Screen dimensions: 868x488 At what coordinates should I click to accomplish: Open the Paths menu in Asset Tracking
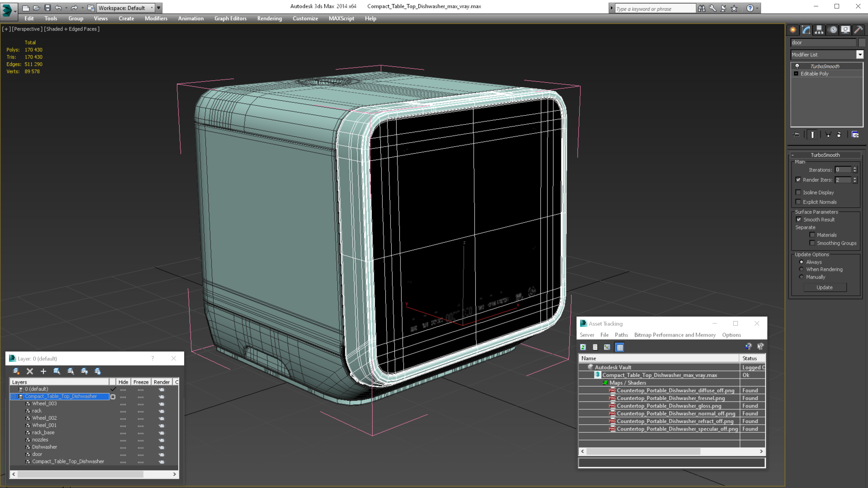pyautogui.click(x=621, y=335)
